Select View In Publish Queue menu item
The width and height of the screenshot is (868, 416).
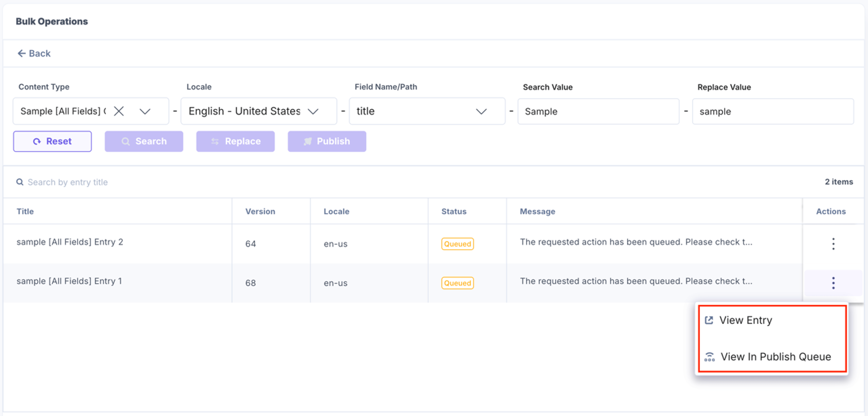click(x=772, y=356)
